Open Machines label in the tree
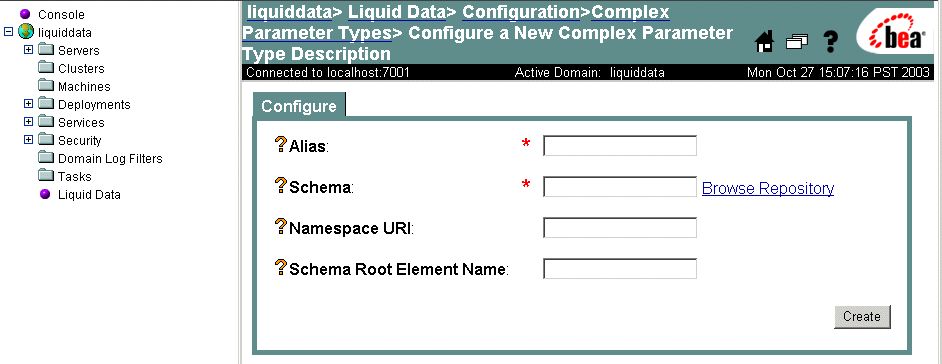The width and height of the screenshot is (942, 364). pyautogui.click(x=84, y=86)
